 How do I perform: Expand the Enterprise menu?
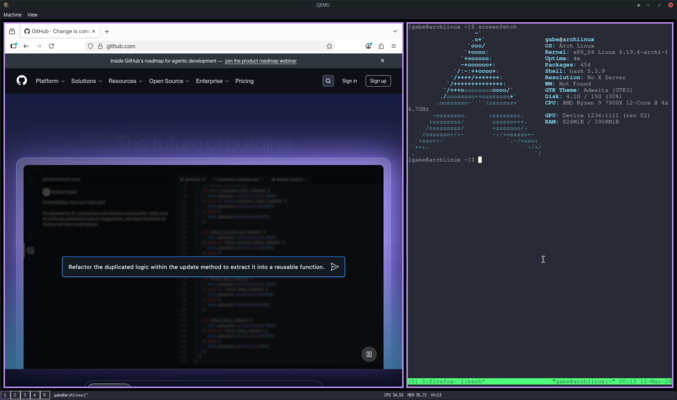click(212, 81)
